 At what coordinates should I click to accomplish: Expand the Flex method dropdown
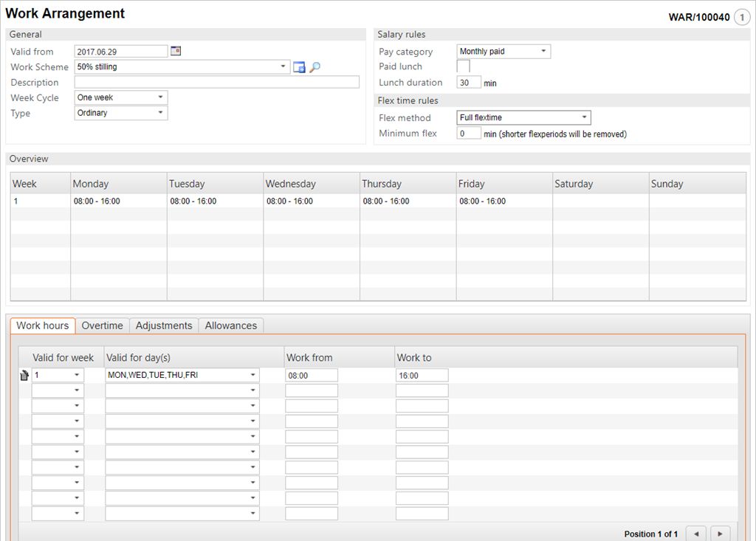coord(583,117)
